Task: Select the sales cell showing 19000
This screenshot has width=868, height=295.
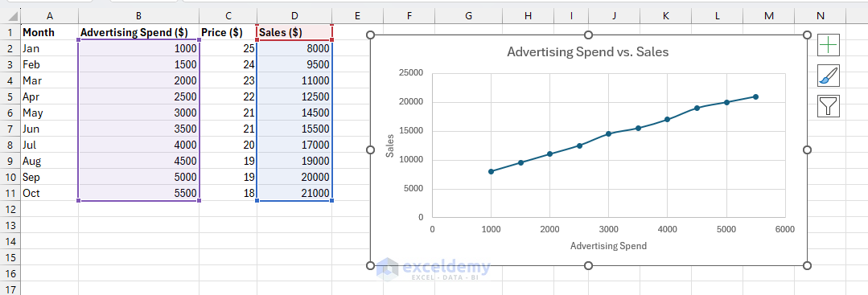Action: (x=294, y=161)
